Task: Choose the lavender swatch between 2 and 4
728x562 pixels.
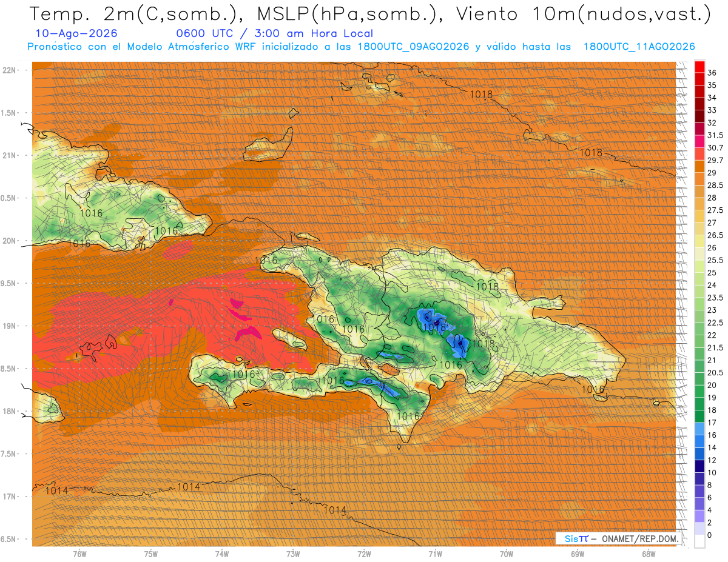Action: (699, 517)
